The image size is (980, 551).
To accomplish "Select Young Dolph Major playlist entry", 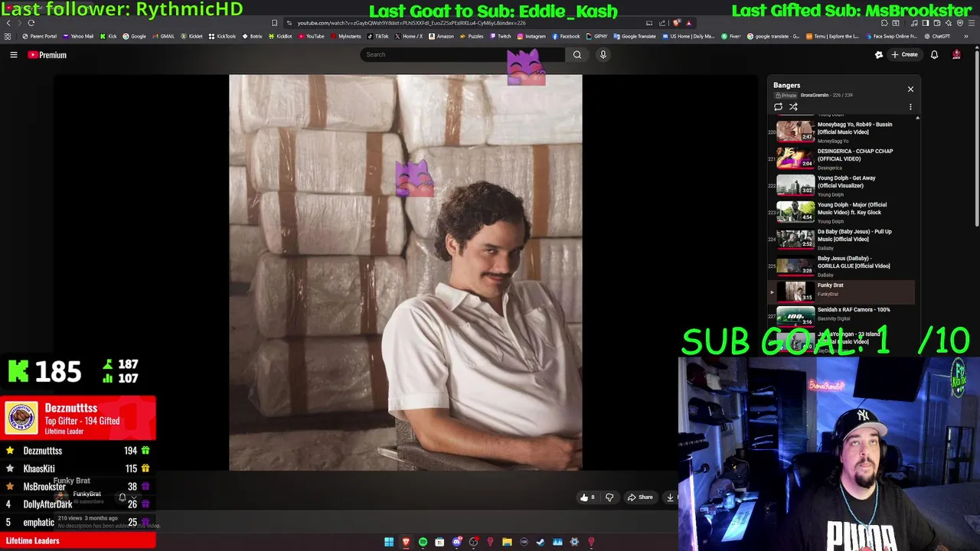I will (x=842, y=212).
